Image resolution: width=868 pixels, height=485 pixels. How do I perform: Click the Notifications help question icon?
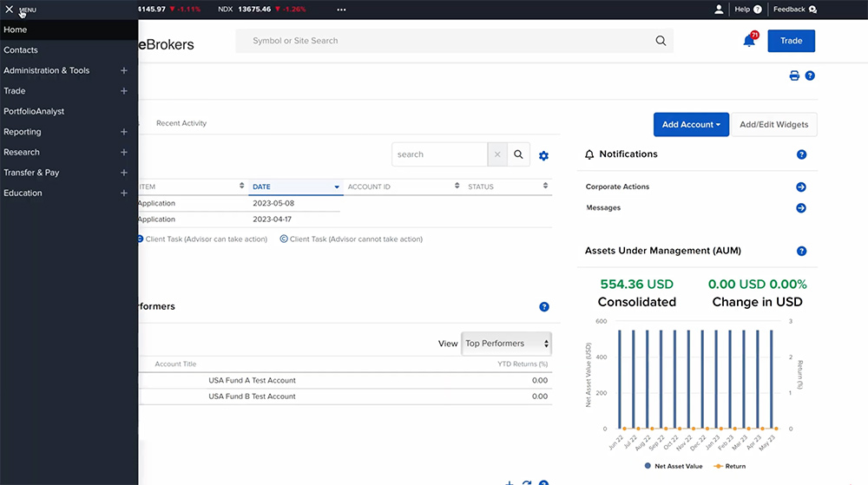coord(801,154)
